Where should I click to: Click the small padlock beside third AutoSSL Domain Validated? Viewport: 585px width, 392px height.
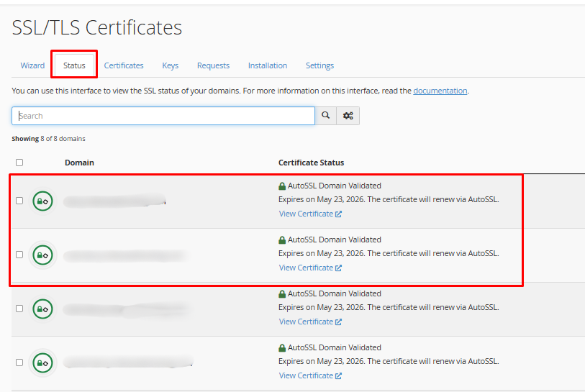[282, 294]
